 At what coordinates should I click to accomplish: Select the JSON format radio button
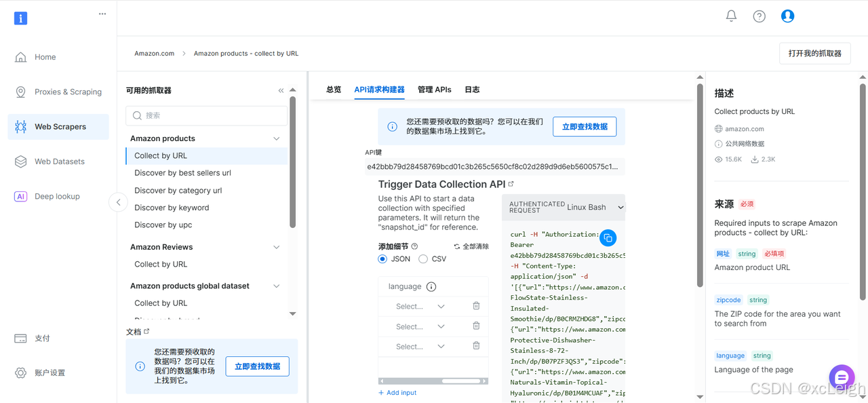point(382,259)
